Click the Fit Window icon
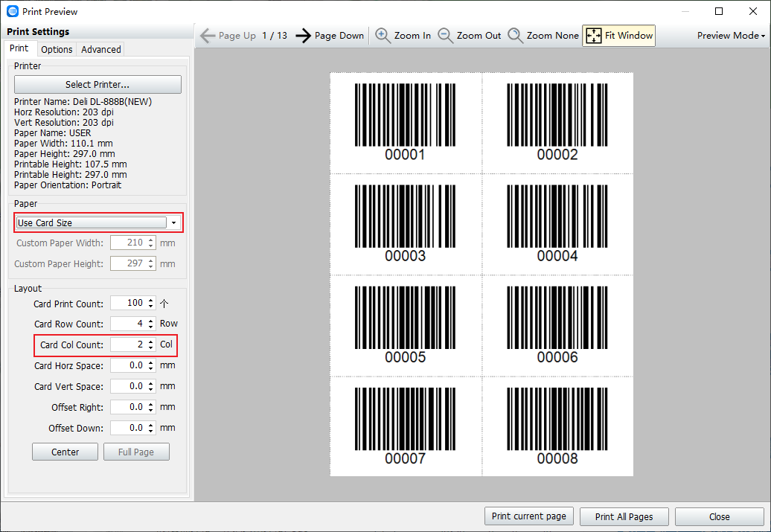 pos(593,36)
